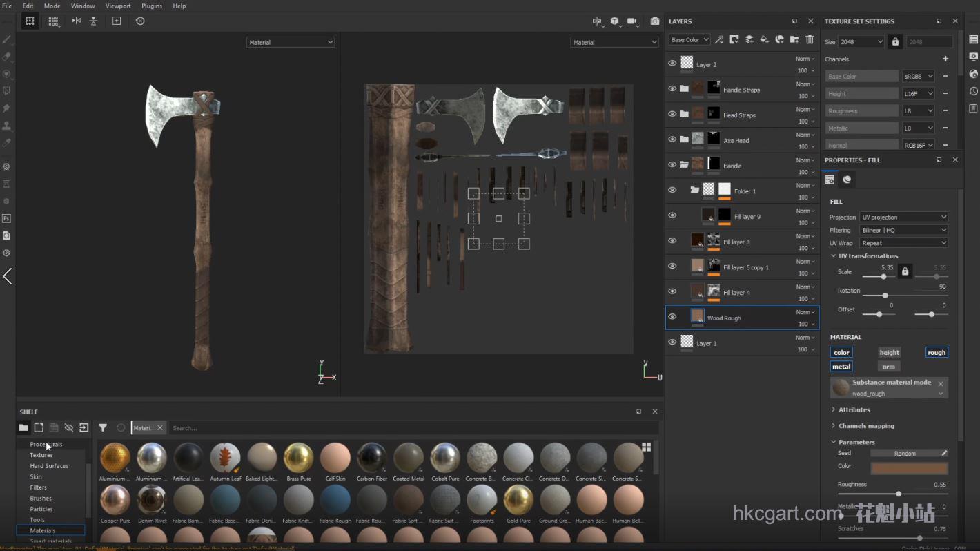Viewport: 980px width, 551px height.
Task: Select the Clone stamp tool
Action: point(7,126)
